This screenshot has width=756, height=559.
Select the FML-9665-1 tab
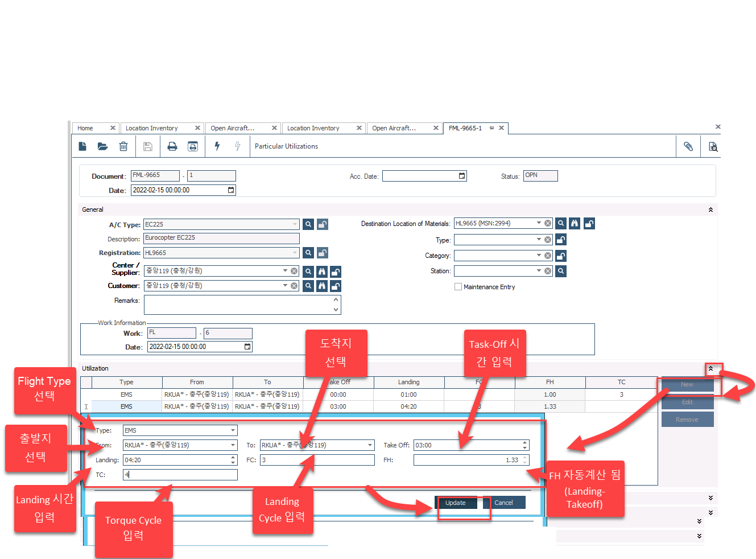[x=465, y=128]
